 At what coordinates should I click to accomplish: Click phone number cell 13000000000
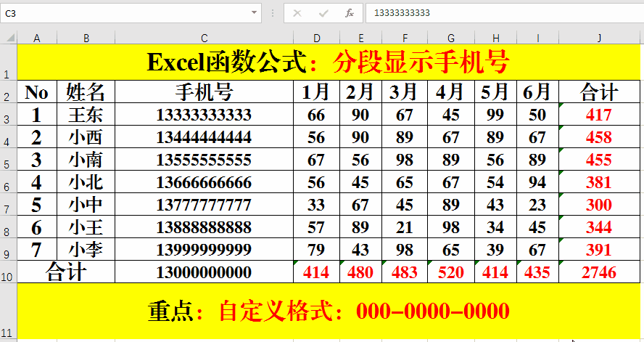[x=204, y=272]
